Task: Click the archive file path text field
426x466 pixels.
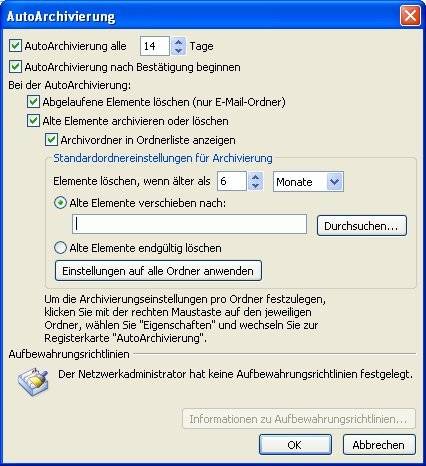Action: [x=189, y=224]
